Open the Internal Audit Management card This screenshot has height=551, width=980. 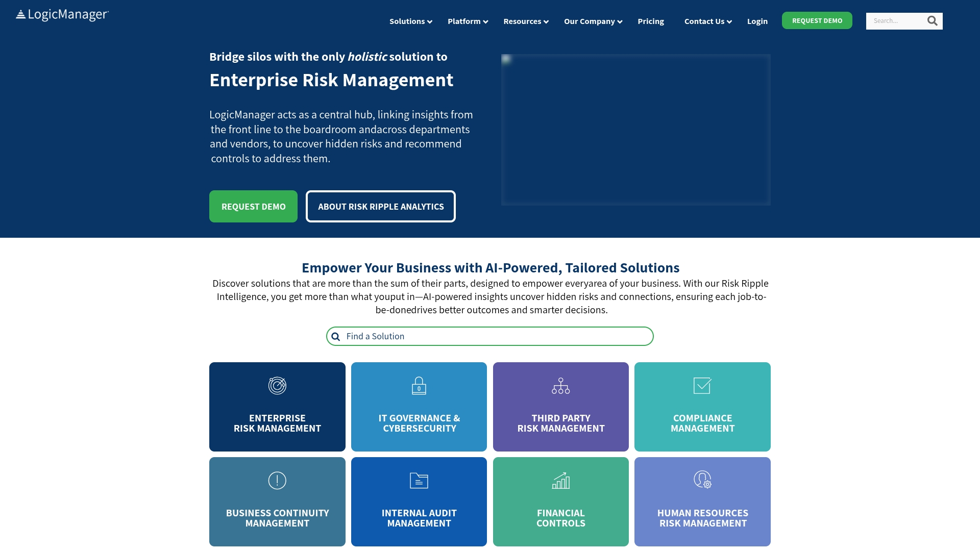[419, 502]
